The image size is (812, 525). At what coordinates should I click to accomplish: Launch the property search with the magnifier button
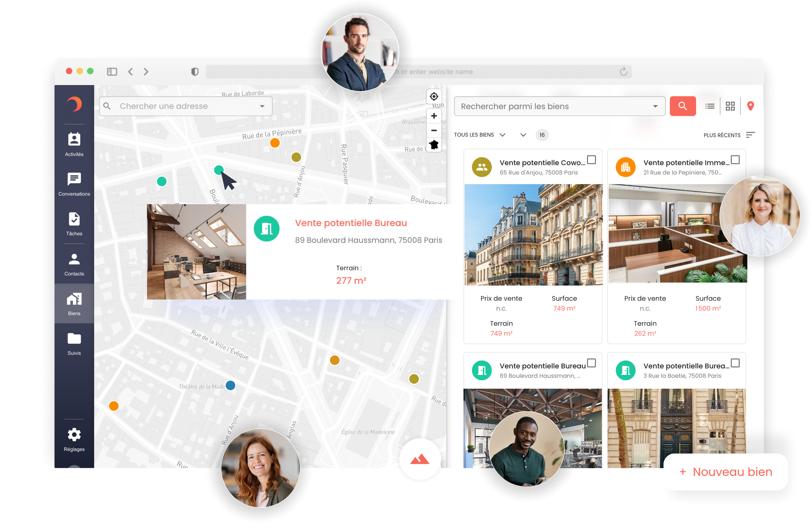coord(683,106)
